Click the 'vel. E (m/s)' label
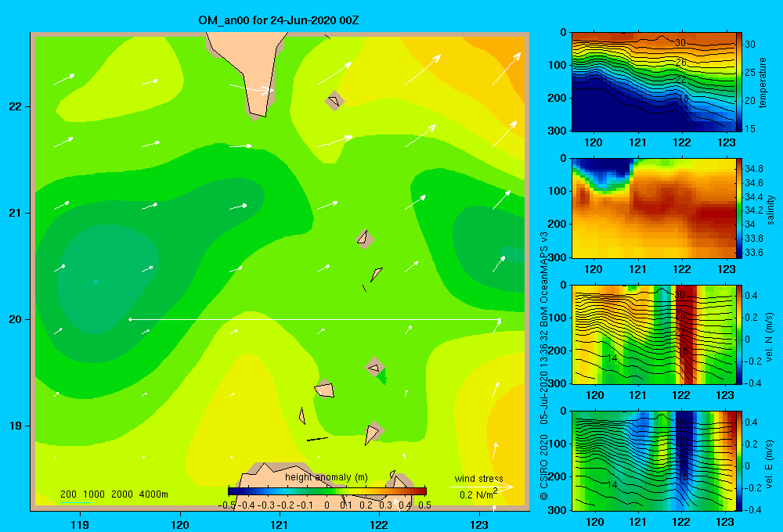The width and height of the screenshot is (783, 532). pos(770,463)
